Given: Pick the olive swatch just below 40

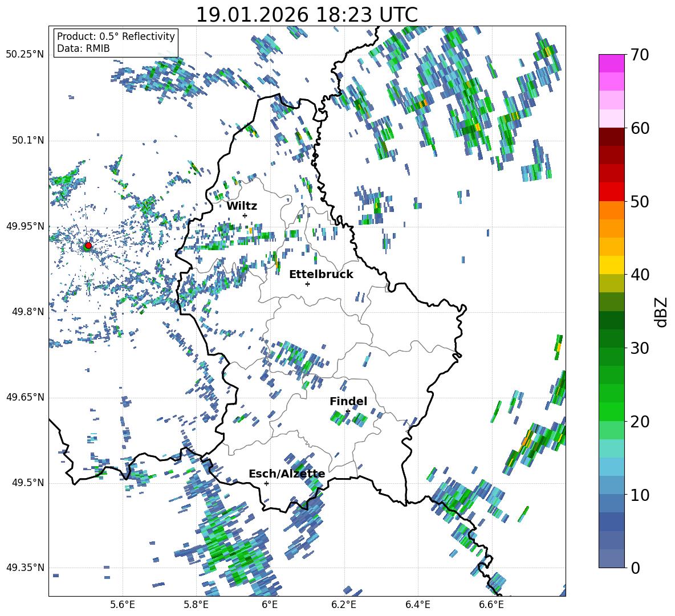Looking at the screenshot, I should [611, 283].
